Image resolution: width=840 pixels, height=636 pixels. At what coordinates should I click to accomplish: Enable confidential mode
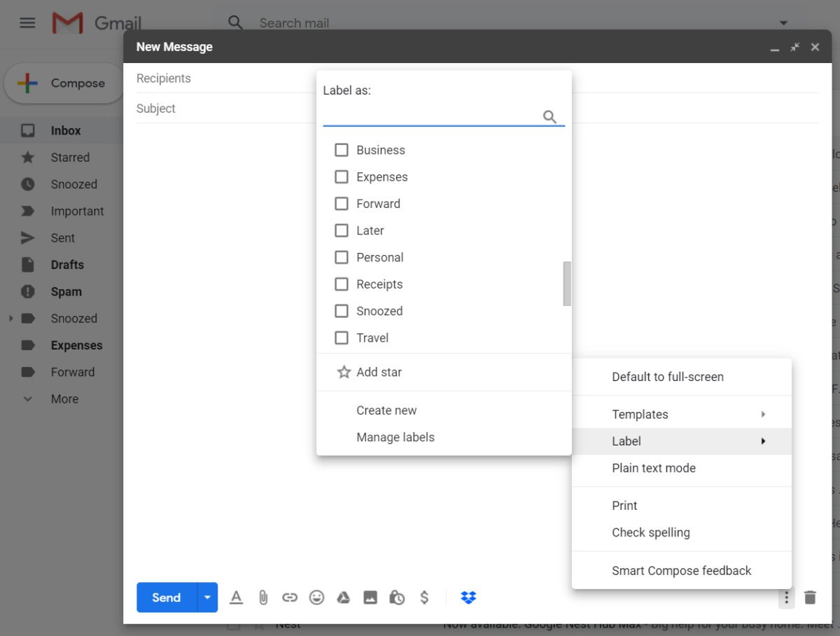(x=397, y=597)
